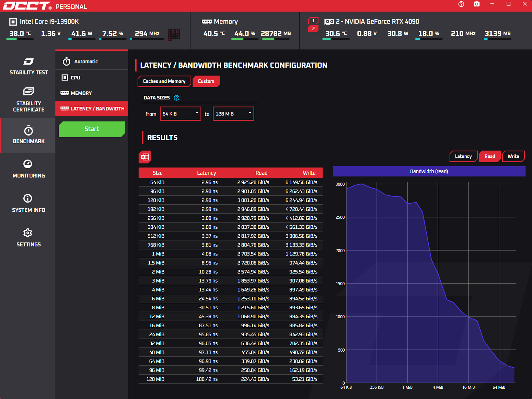
Task: Open Stability Test section
Action: (x=28, y=66)
